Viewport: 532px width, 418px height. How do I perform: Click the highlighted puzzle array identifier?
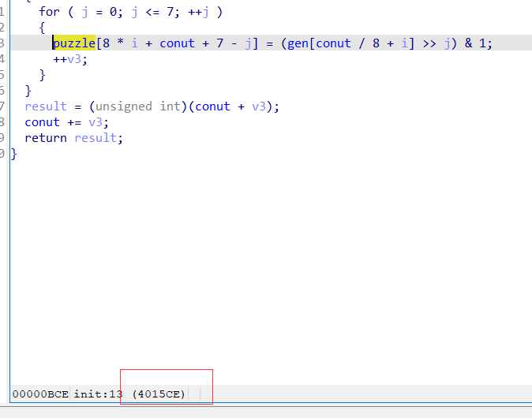pyautogui.click(x=74, y=43)
